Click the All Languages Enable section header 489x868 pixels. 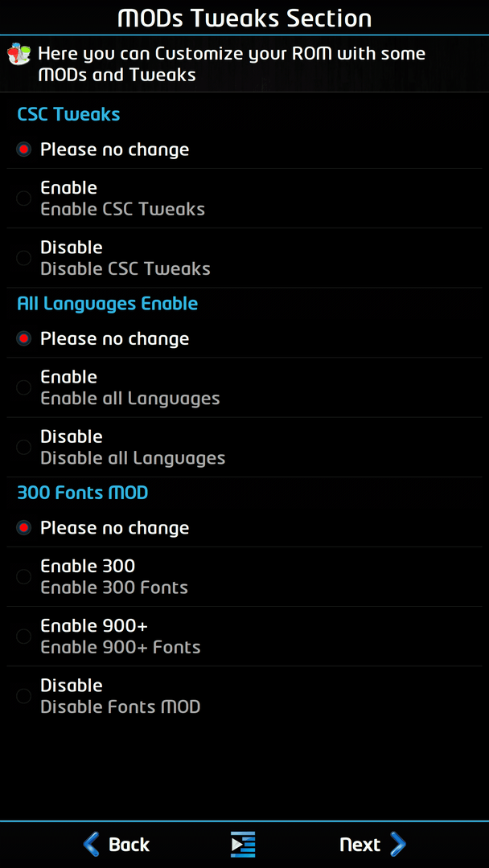[x=108, y=304]
